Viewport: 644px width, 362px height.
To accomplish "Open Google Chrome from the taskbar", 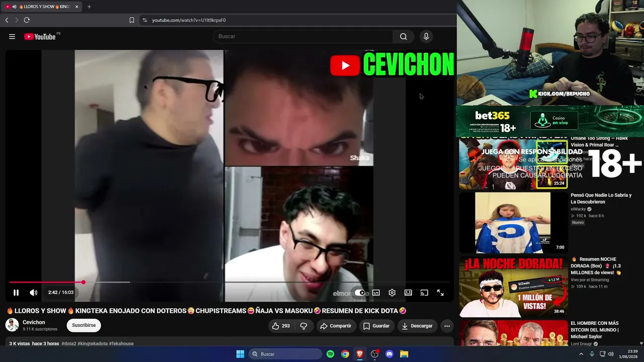I will (x=345, y=354).
